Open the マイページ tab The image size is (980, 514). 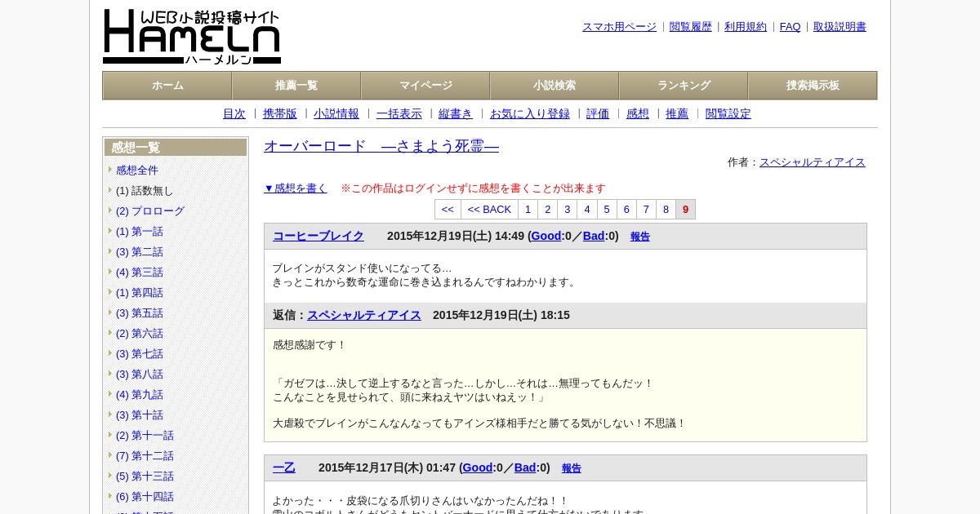click(x=425, y=86)
